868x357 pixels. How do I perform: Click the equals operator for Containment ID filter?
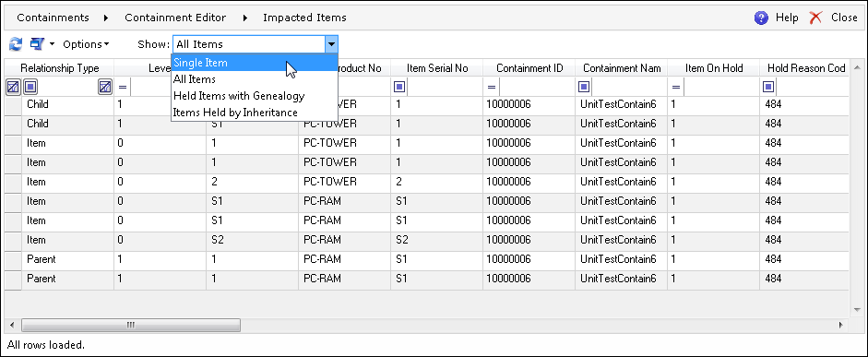click(492, 87)
